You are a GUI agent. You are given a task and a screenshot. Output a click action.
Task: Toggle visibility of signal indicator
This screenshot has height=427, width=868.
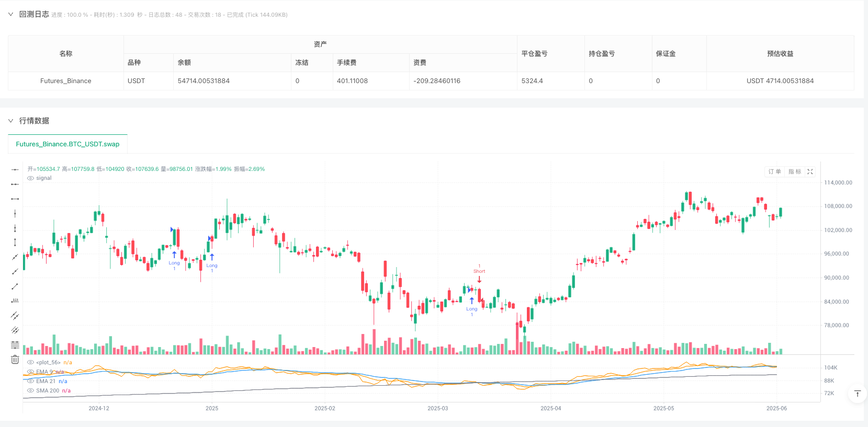(x=31, y=178)
